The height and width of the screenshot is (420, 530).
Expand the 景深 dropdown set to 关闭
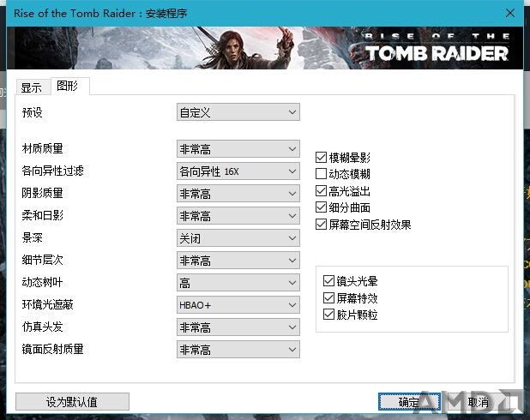[x=238, y=238]
